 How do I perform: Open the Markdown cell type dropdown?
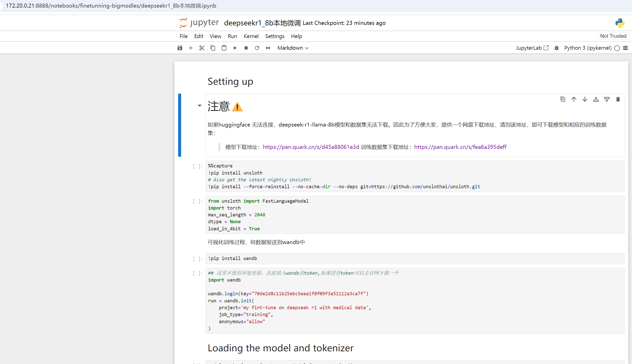[293, 48]
